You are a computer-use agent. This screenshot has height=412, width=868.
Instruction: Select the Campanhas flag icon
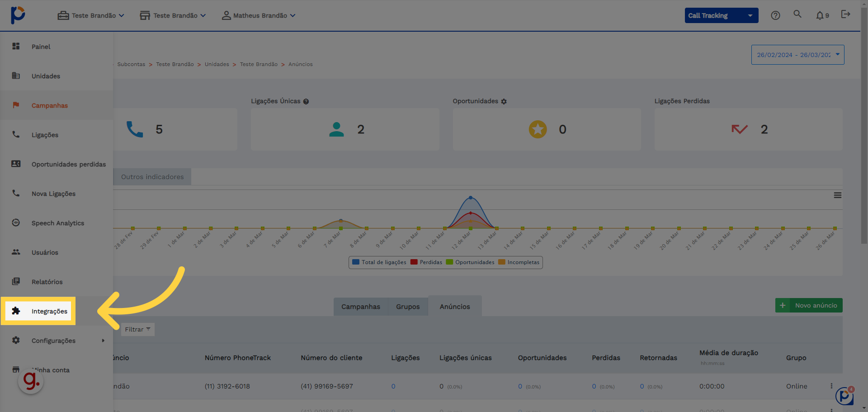(16, 105)
